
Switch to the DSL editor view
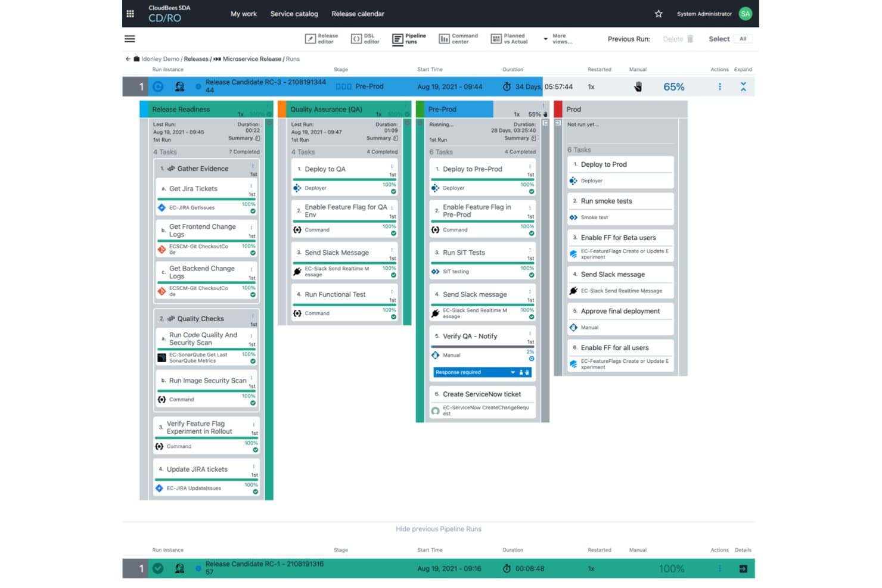[365, 39]
